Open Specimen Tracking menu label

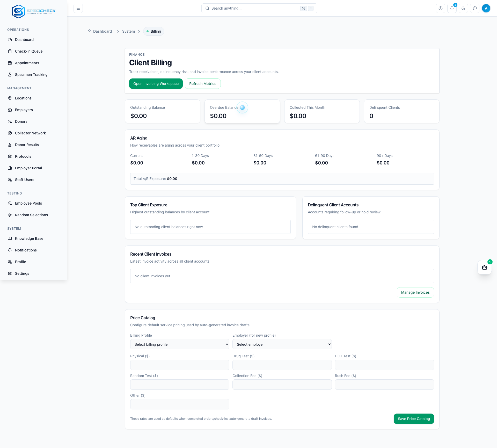(31, 75)
